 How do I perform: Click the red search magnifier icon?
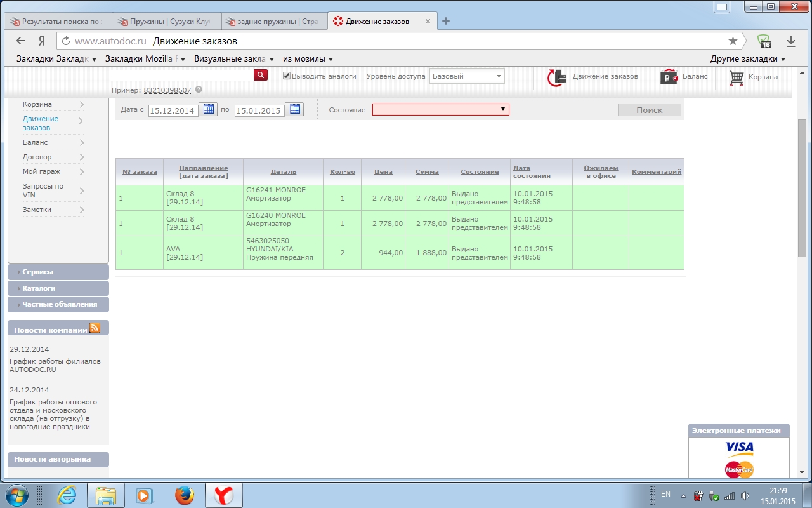pos(261,76)
